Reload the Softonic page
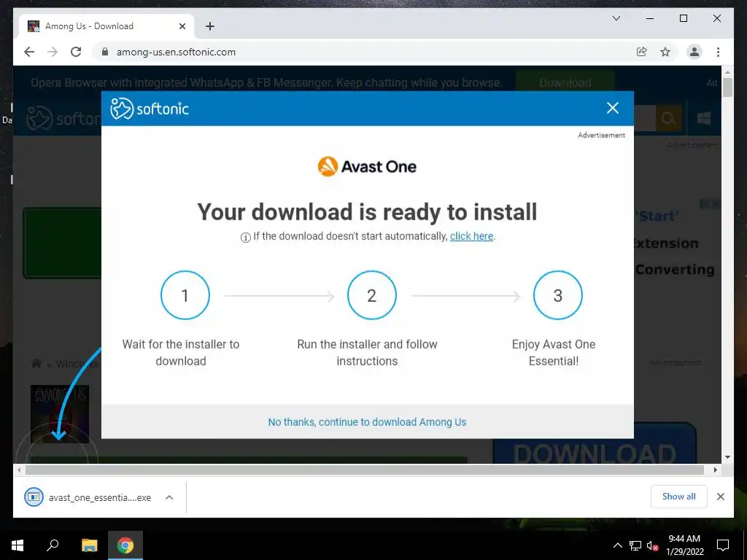 tap(76, 52)
